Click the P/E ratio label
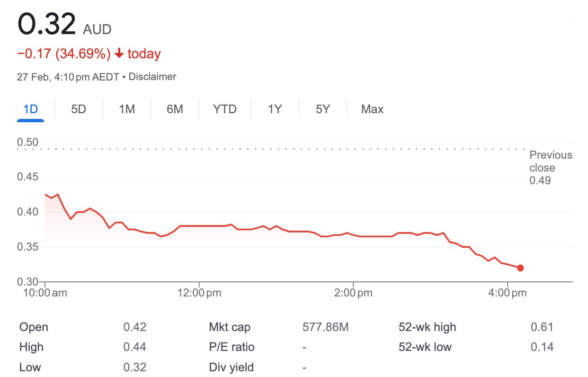This screenshot has width=588, height=377. click(x=232, y=347)
